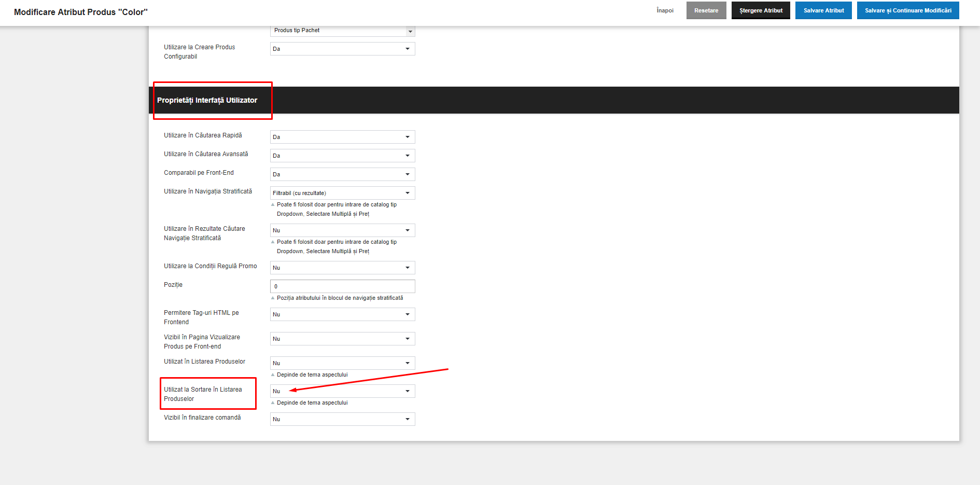
Task: Open Utilizare în Rezultate Căutare Navigație dropdown
Action: [x=342, y=230]
